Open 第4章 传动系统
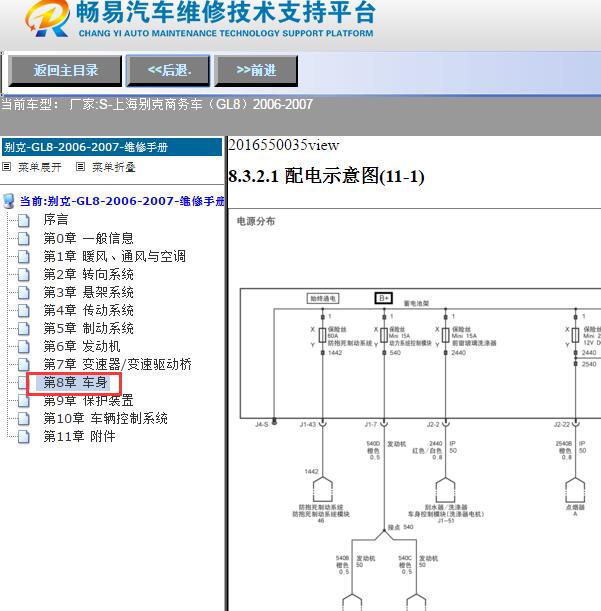This screenshot has height=611, width=601. pos(88,310)
